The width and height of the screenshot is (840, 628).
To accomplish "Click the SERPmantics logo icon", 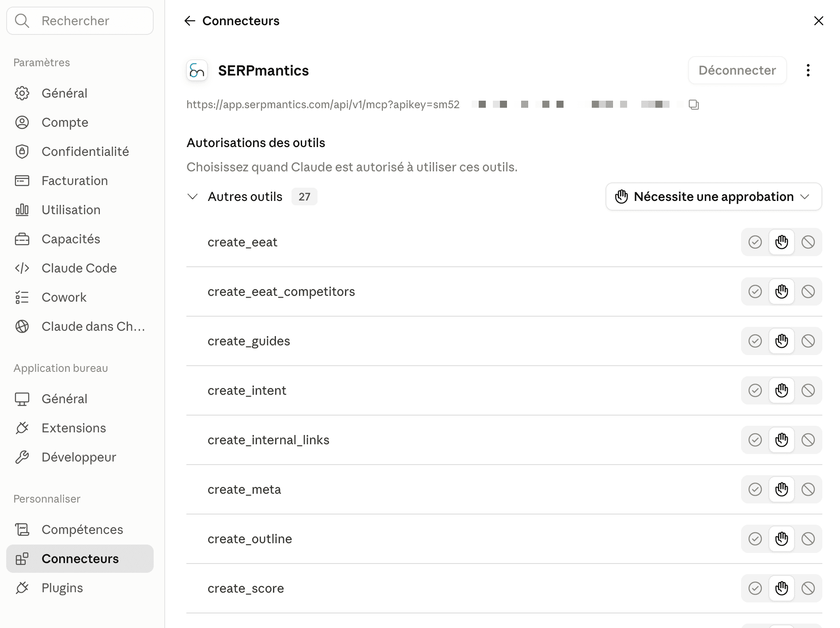I will coord(197,70).
